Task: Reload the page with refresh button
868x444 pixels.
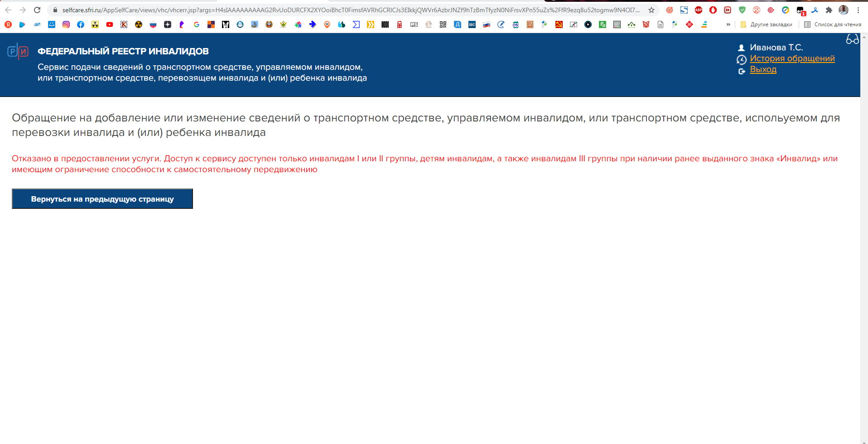Action: point(37,10)
